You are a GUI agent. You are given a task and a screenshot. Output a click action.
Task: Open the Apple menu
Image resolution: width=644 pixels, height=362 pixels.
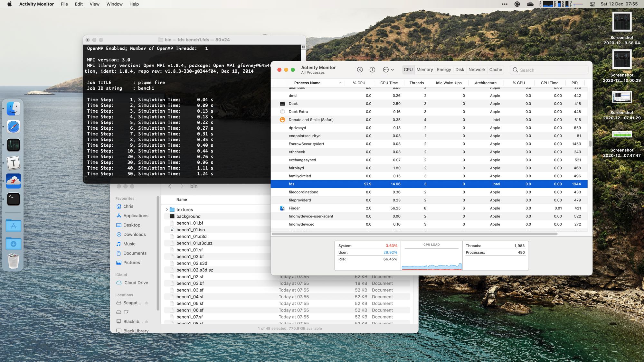9,4
